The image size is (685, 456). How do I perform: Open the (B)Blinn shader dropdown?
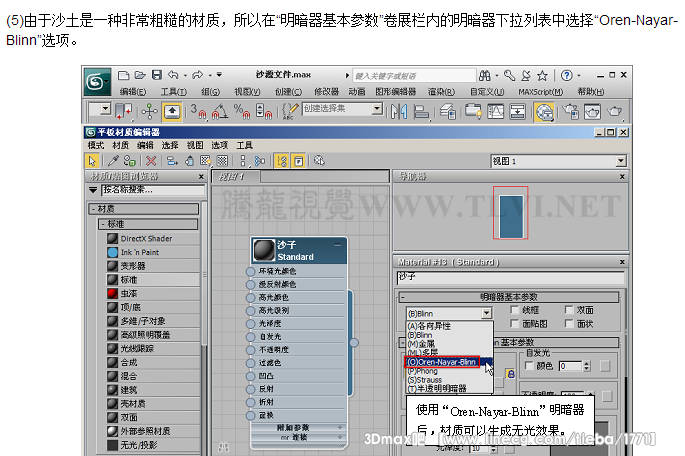click(x=486, y=312)
